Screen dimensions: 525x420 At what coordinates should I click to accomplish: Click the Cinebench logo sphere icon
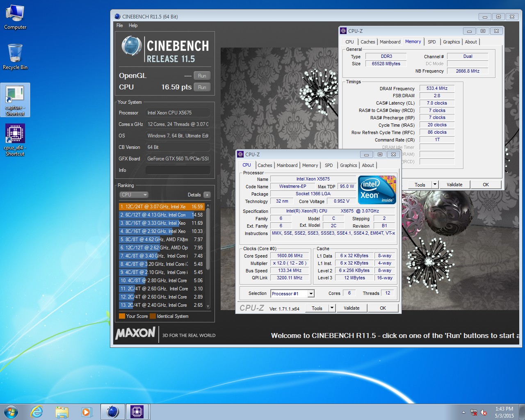(x=132, y=46)
